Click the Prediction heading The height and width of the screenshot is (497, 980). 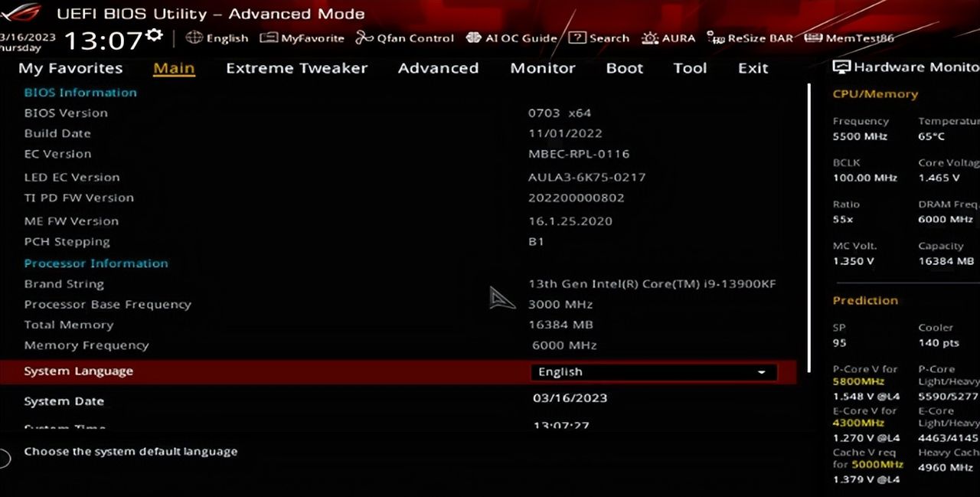(865, 301)
